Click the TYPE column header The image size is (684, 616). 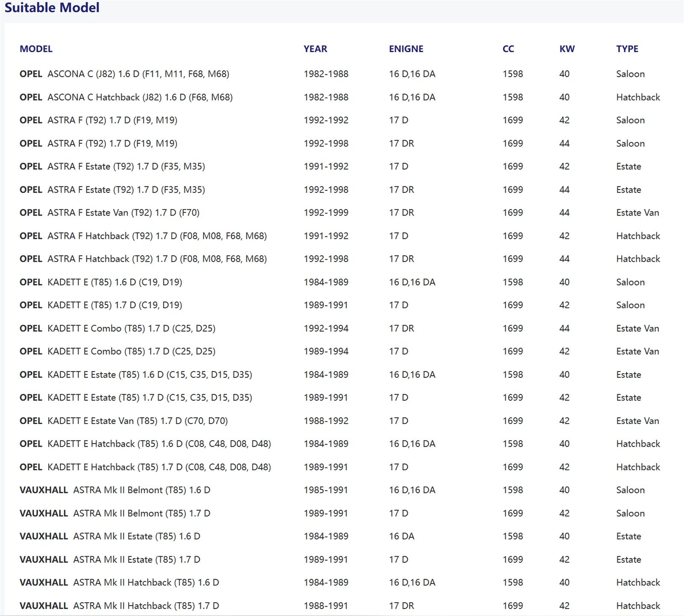[627, 49]
